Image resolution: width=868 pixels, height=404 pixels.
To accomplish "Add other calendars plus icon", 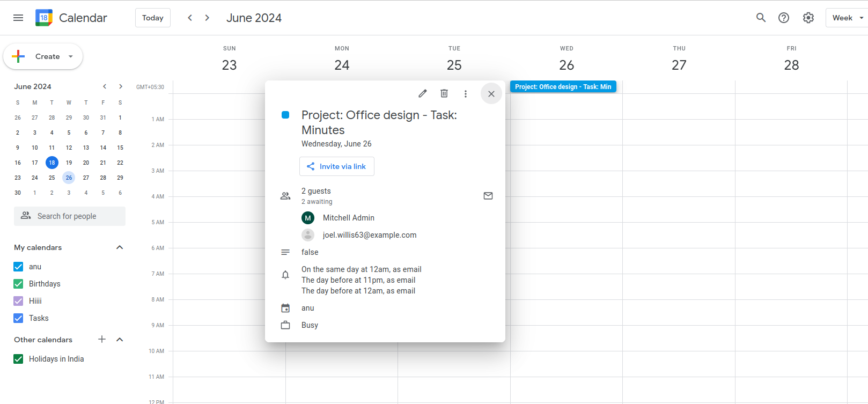I will [x=102, y=339].
